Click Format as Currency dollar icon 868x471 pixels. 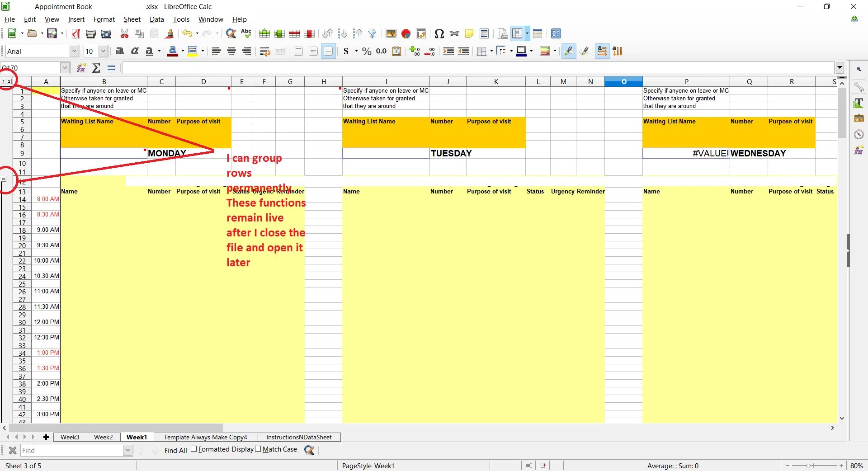coord(346,51)
